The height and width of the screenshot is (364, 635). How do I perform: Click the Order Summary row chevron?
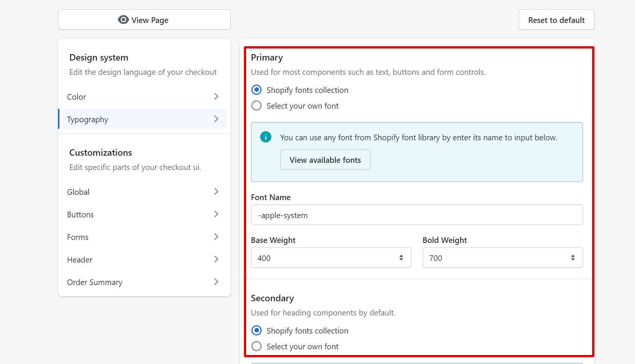216,282
